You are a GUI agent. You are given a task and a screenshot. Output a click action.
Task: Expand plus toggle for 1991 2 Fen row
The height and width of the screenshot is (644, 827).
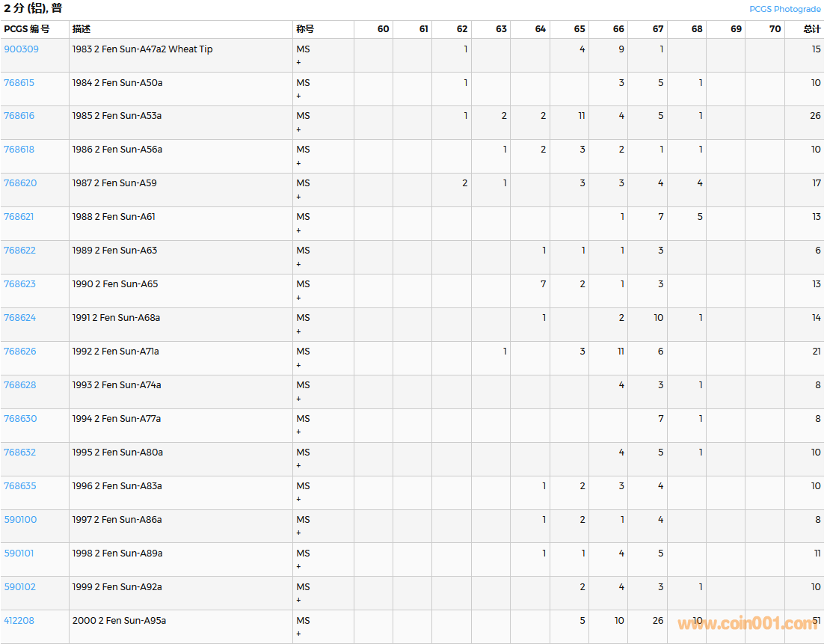coord(298,332)
